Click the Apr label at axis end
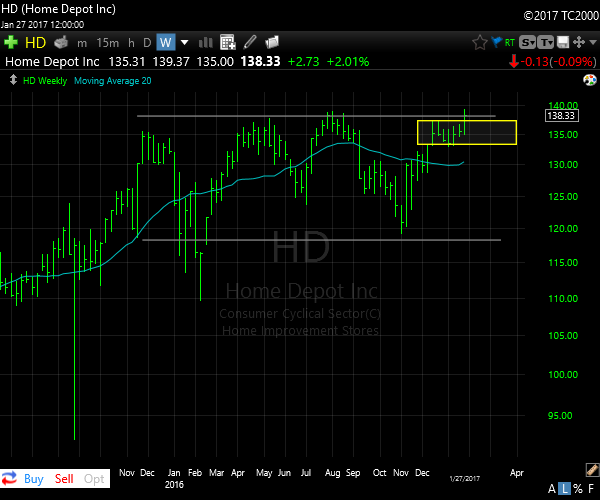 click(x=517, y=473)
